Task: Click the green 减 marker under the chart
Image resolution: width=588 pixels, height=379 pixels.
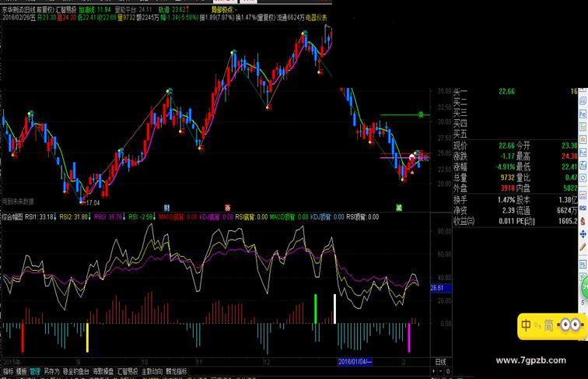Action: coord(399,208)
